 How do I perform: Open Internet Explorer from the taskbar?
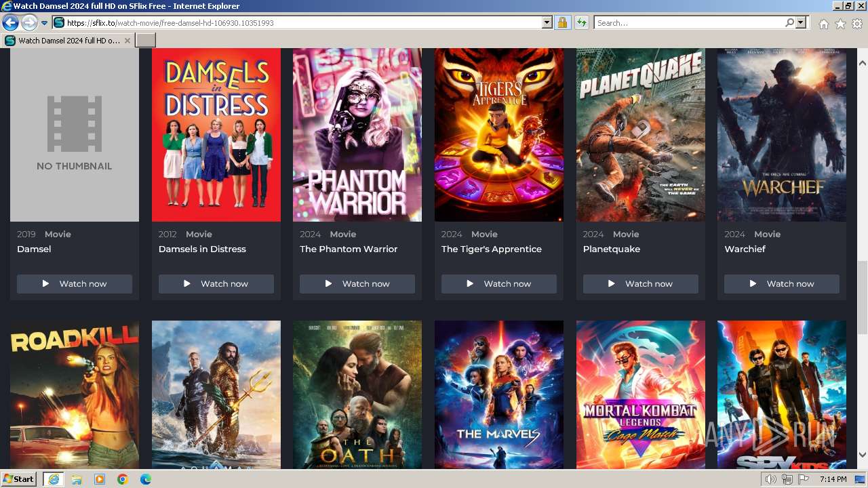click(53, 479)
